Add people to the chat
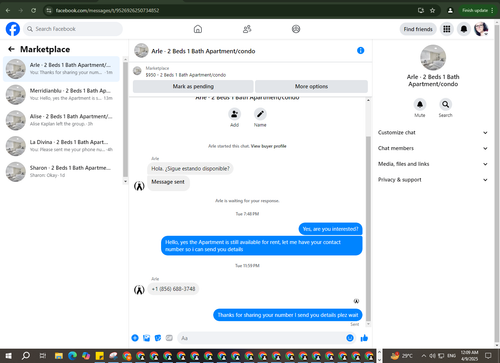500x363 pixels. (x=234, y=114)
